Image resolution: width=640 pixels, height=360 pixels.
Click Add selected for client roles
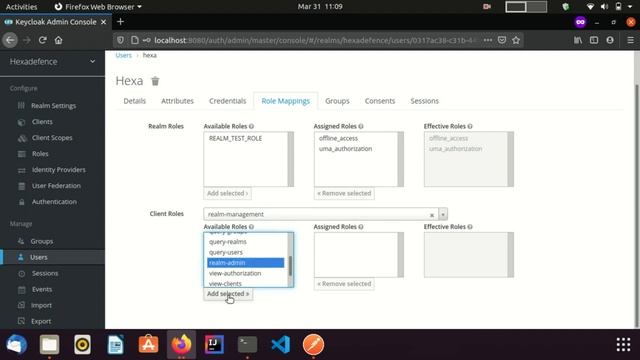tap(228, 294)
